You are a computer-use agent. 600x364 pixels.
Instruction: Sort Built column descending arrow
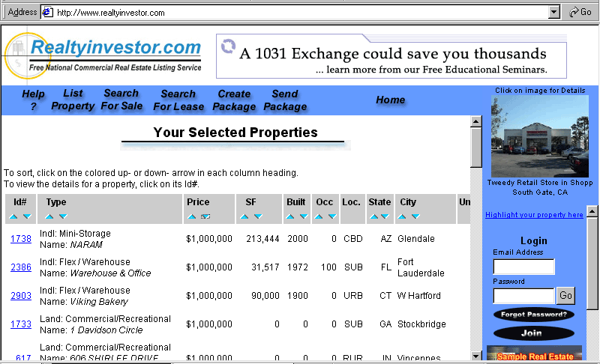[x=304, y=216]
